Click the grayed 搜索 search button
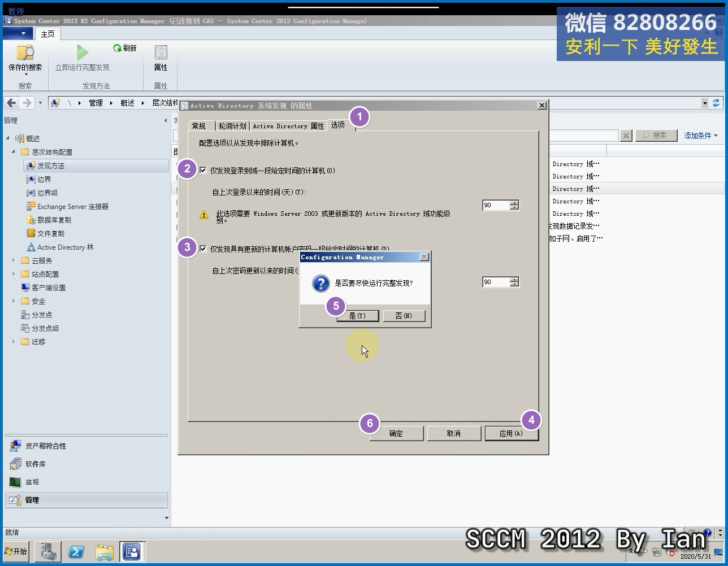Viewport: 728px width, 566px height. pos(656,136)
